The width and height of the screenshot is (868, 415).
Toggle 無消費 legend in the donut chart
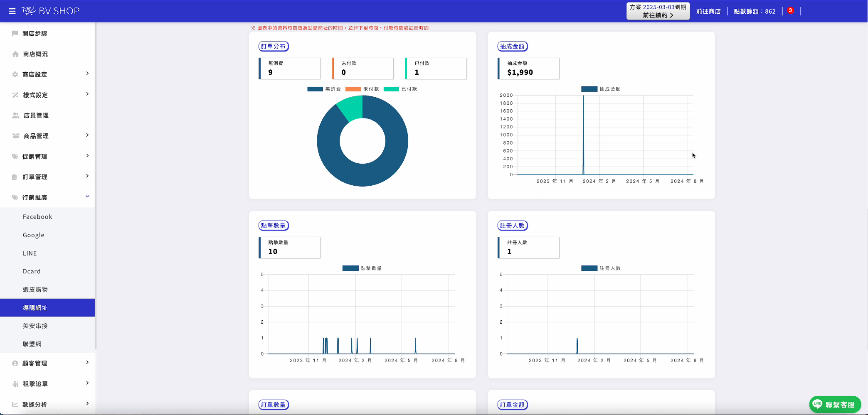coord(324,89)
